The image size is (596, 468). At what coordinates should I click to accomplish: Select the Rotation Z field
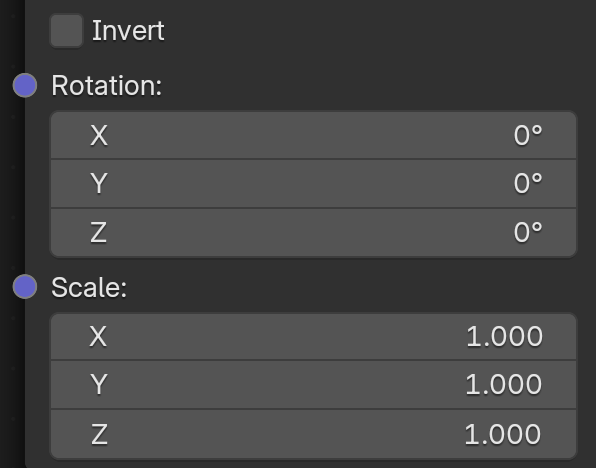click(x=314, y=233)
